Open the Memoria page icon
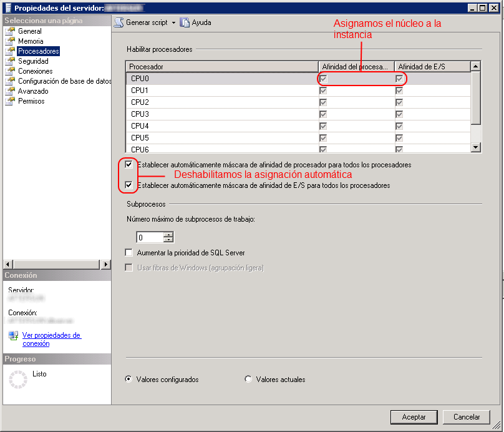 [10, 41]
